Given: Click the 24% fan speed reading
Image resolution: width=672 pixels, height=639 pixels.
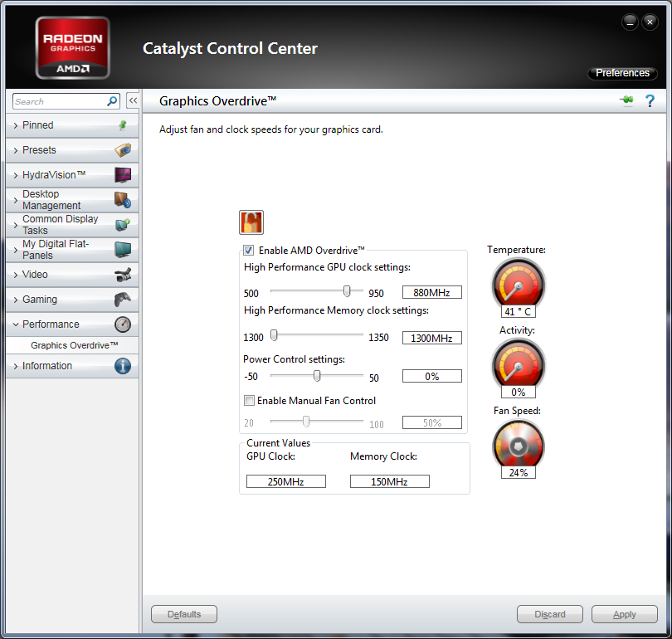Looking at the screenshot, I should pyautogui.click(x=519, y=472).
